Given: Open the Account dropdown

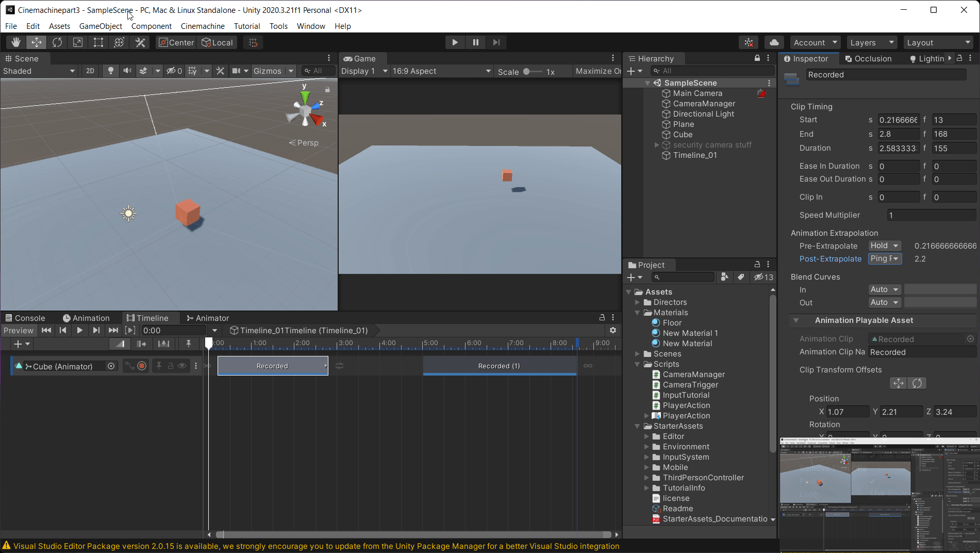Looking at the screenshot, I should click(815, 42).
